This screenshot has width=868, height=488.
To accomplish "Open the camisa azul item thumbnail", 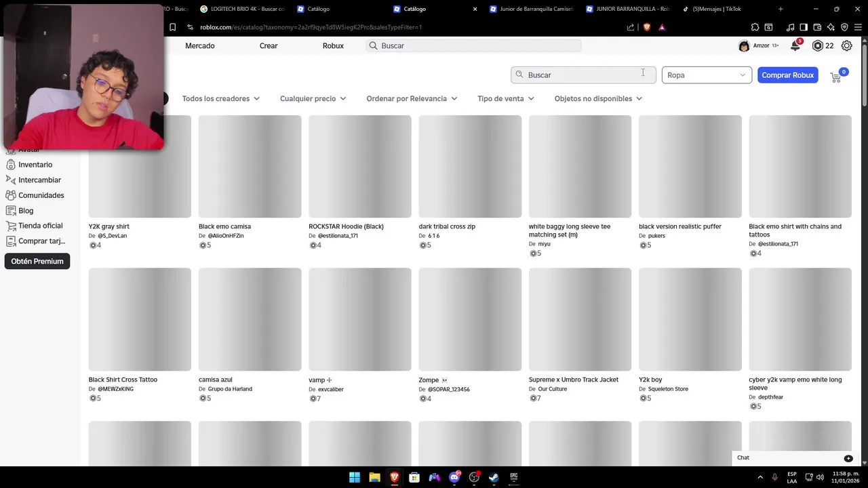I will (x=250, y=319).
